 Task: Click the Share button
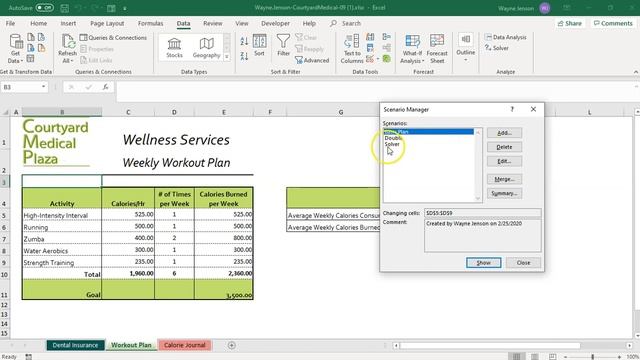(x=569, y=23)
